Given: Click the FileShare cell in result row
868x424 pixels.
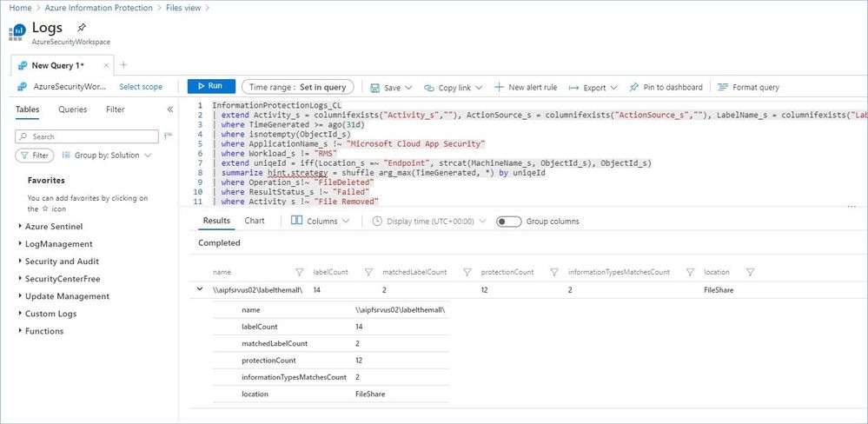Looking at the screenshot, I should pyautogui.click(x=719, y=290).
